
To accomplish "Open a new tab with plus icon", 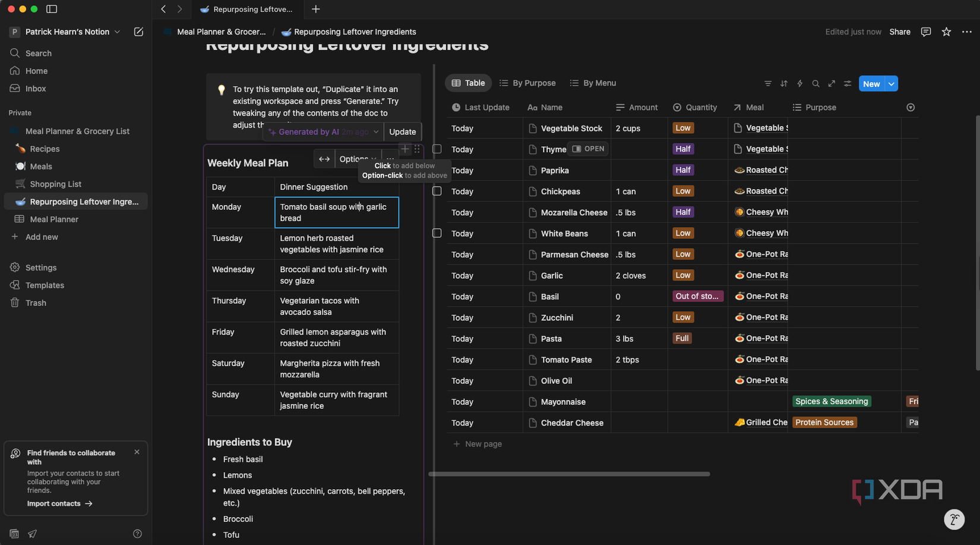I will pos(315,9).
